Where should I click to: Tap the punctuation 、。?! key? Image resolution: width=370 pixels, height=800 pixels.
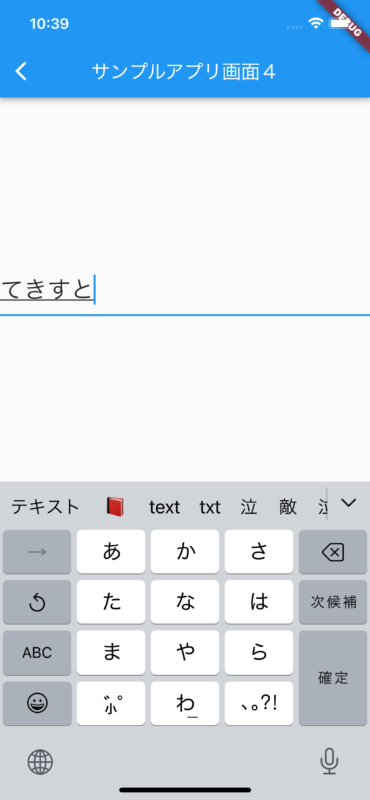pos(259,704)
